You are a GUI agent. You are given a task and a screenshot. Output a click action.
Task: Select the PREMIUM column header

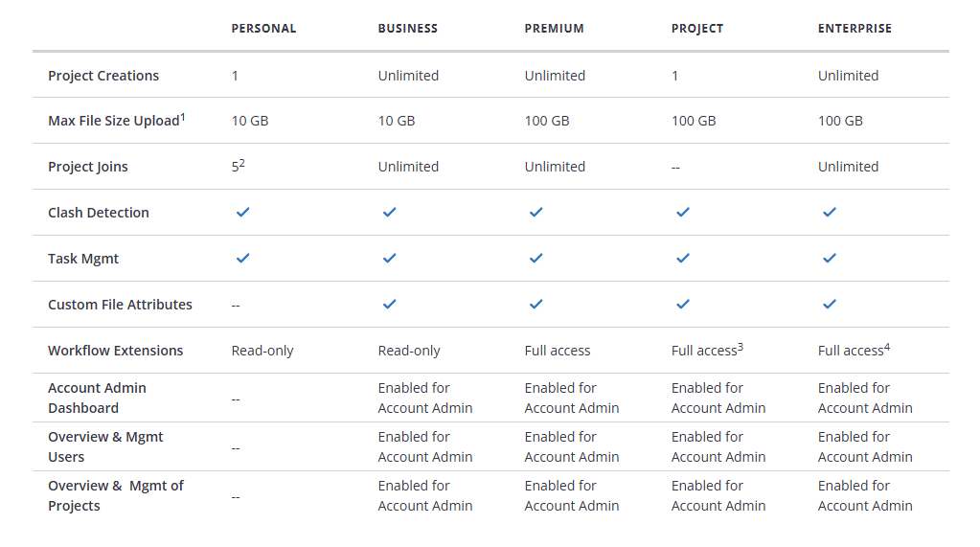[x=555, y=29]
